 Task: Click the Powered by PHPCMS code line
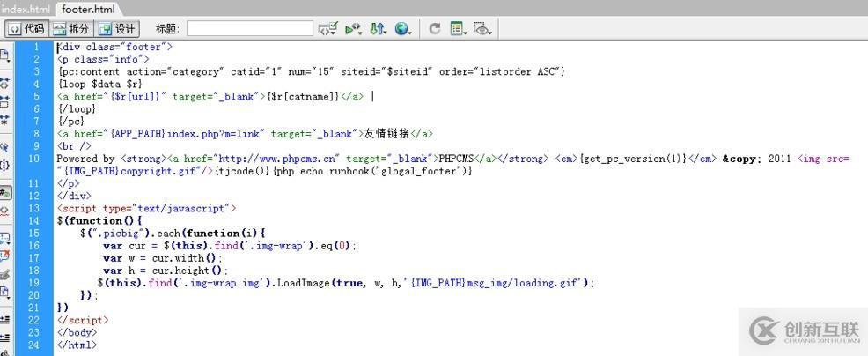click(452, 159)
